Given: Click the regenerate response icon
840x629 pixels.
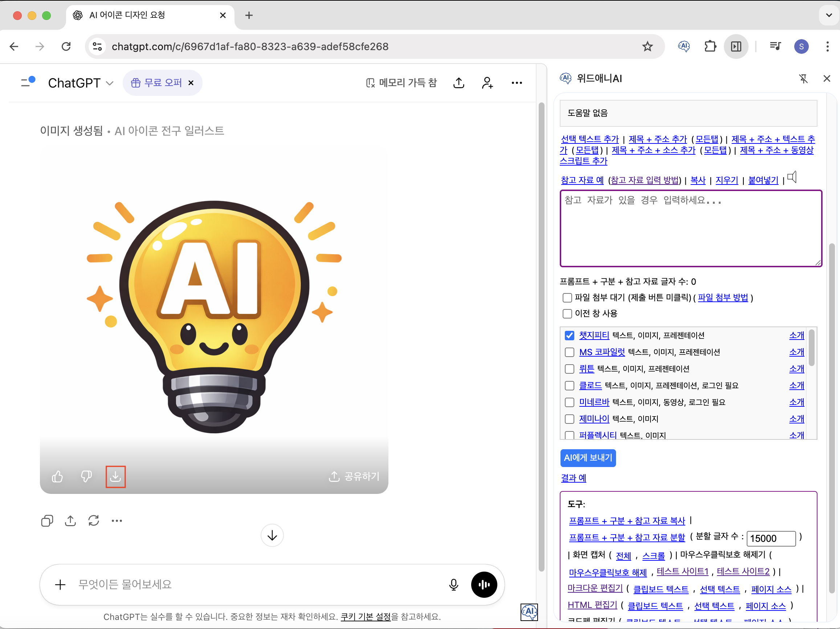Looking at the screenshot, I should 93,520.
